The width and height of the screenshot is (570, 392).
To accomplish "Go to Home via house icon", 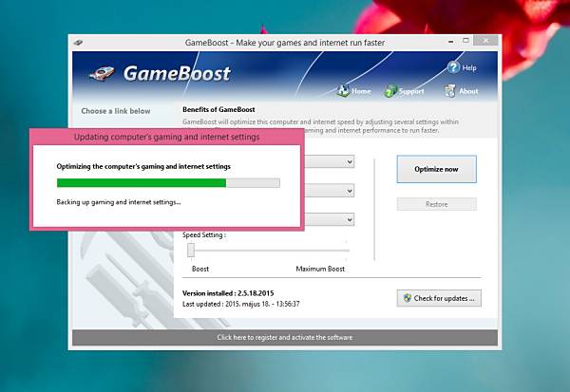I will pyautogui.click(x=342, y=90).
